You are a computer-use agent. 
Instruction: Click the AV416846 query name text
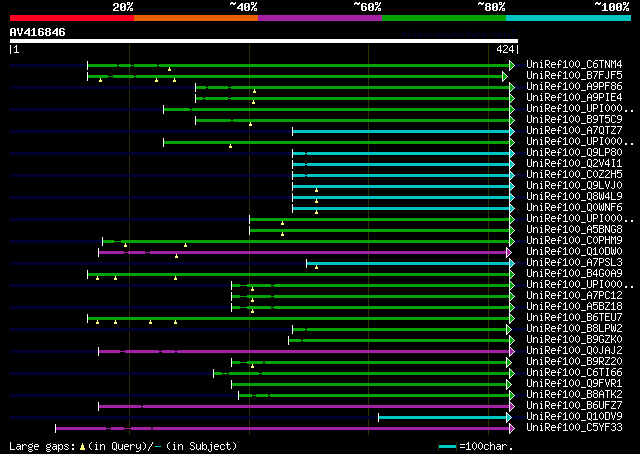click(x=38, y=32)
